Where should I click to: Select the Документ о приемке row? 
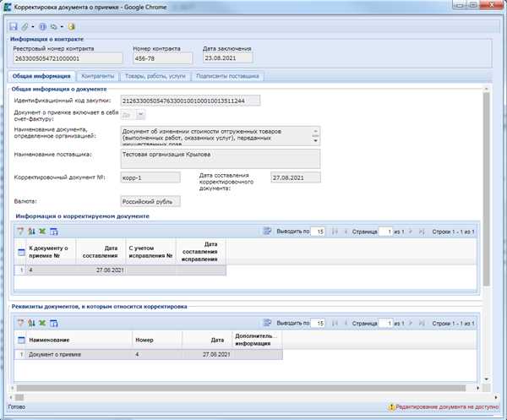click(149, 354)
